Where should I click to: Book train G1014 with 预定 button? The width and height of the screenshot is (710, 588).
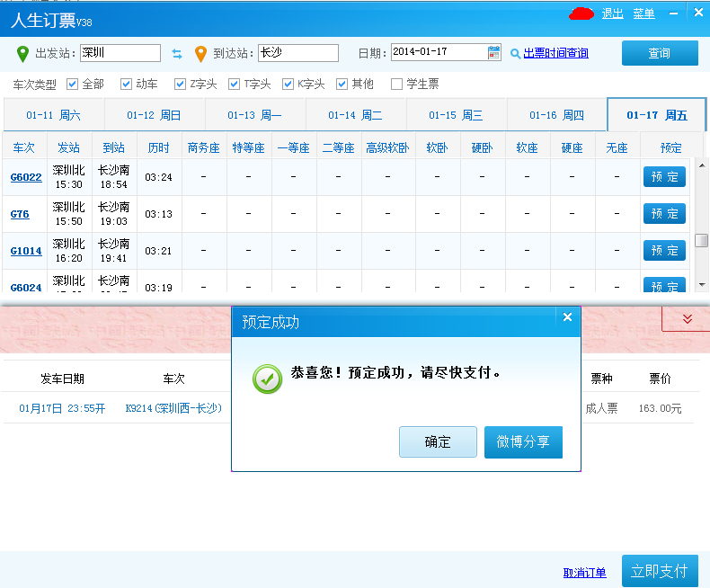coord(664,251)
